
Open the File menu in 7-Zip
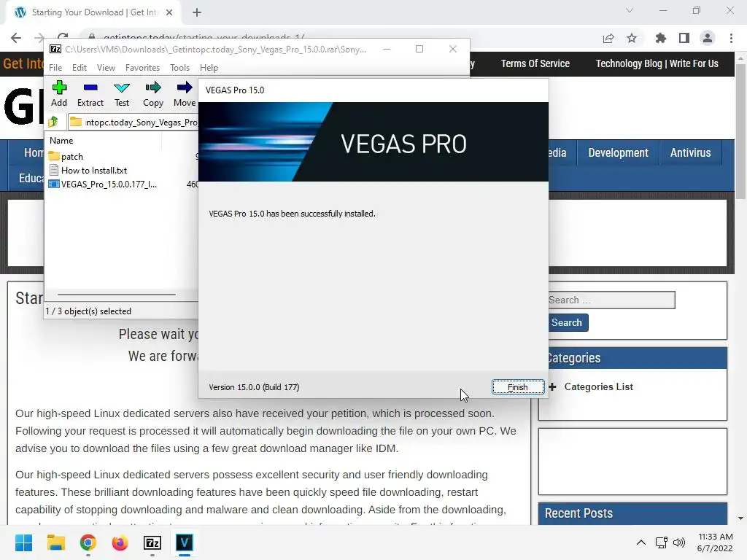pos(55,68)
